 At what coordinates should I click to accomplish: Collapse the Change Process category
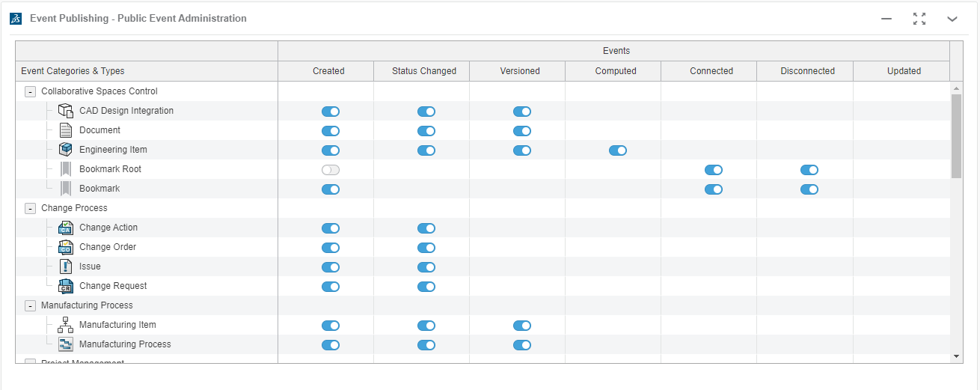tap(31, 208)
